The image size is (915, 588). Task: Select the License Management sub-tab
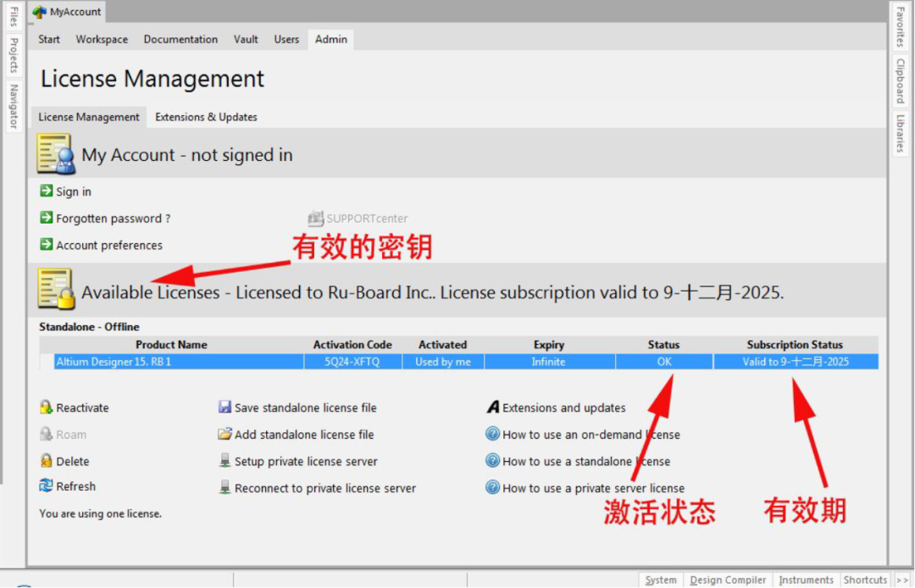tap(89, 117)
